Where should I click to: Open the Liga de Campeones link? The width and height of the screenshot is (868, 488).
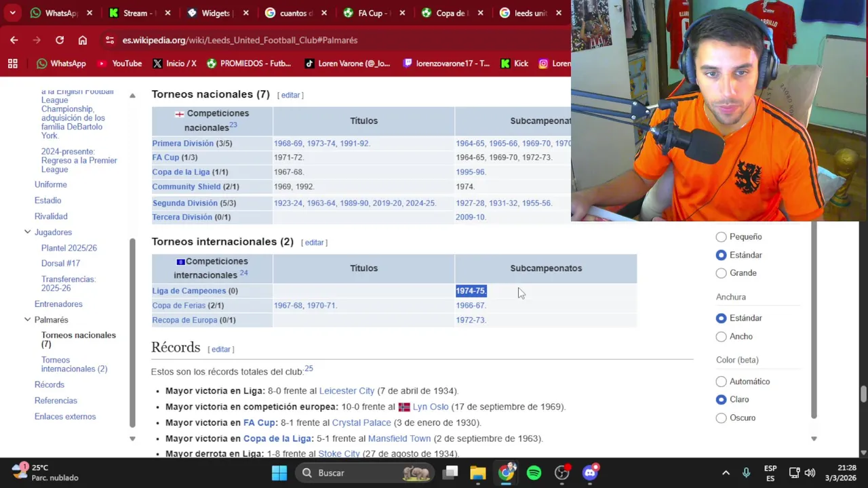pyautogui.click(x=189, y=291)
